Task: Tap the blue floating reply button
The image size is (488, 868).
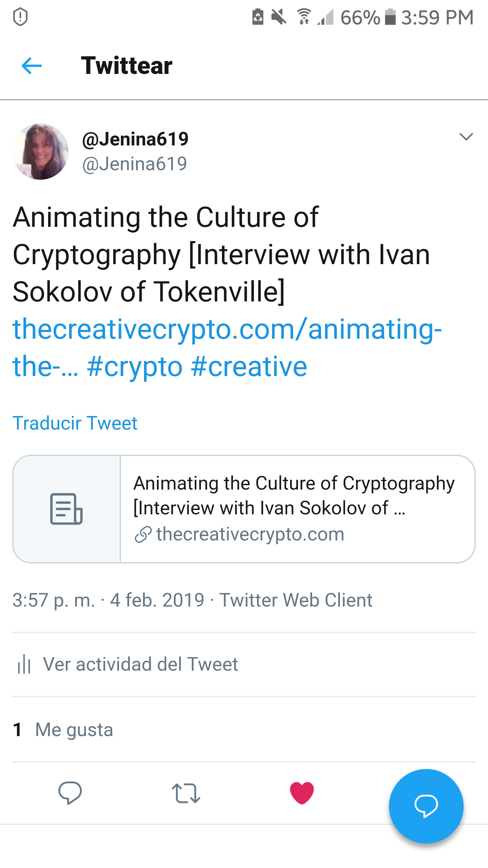Action: coord(426,806)
